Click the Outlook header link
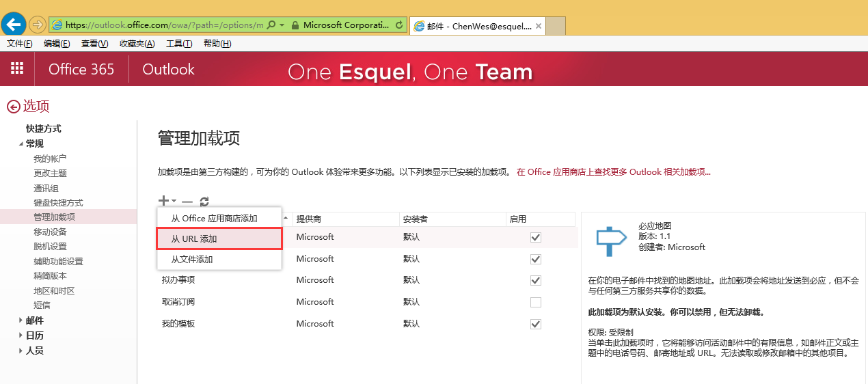 pyautogui.click(x=168, y=69)
